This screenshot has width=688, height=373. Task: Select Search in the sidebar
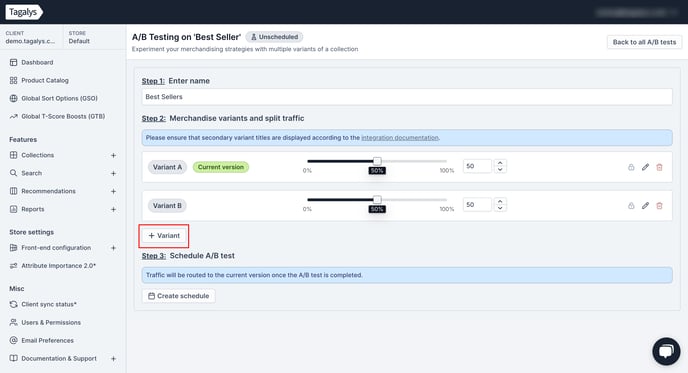coord(32,173)
